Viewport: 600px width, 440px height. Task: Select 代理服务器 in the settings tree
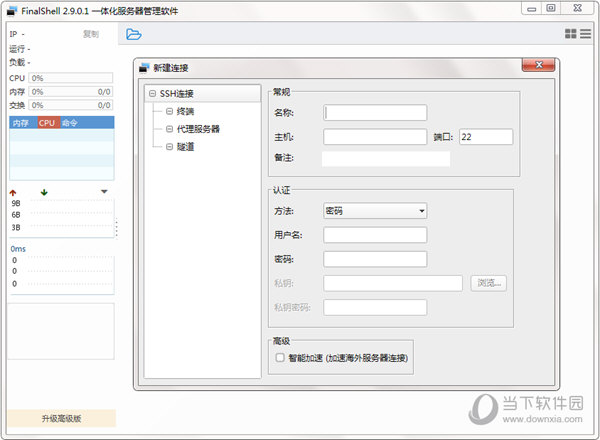click(198, 129)
